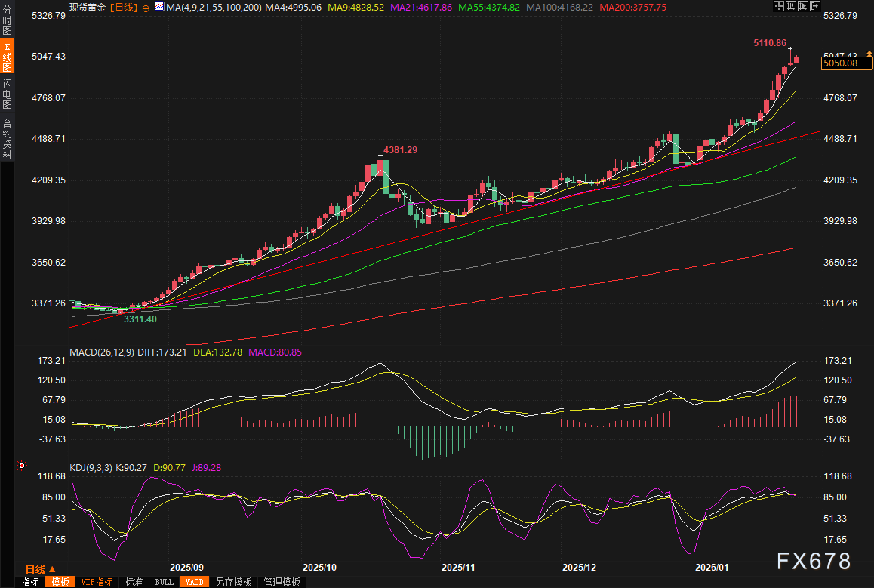
Task: Select the BULL template in the bottom toolbar
Action: click(164, 582)
